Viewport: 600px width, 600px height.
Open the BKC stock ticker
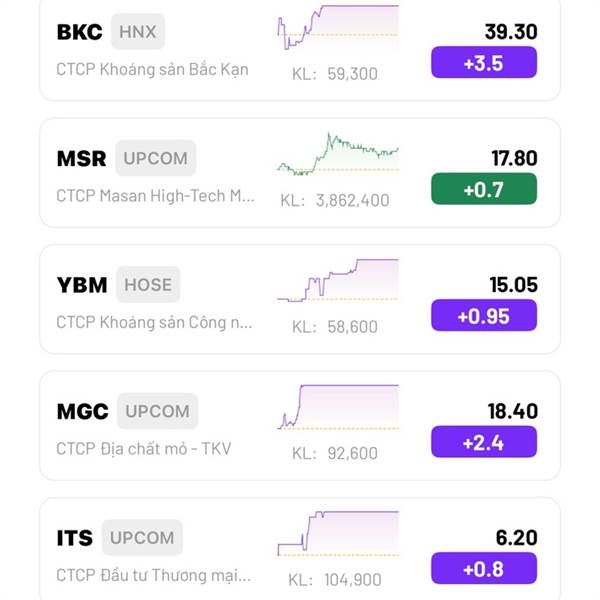(80, 32)
